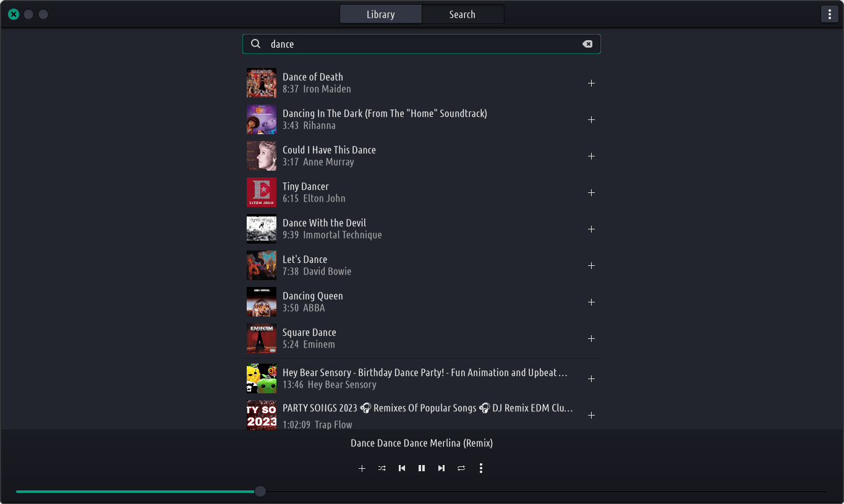Pause the currently playing track
Viewport: 844px width, 504px height.
point(422,468)
